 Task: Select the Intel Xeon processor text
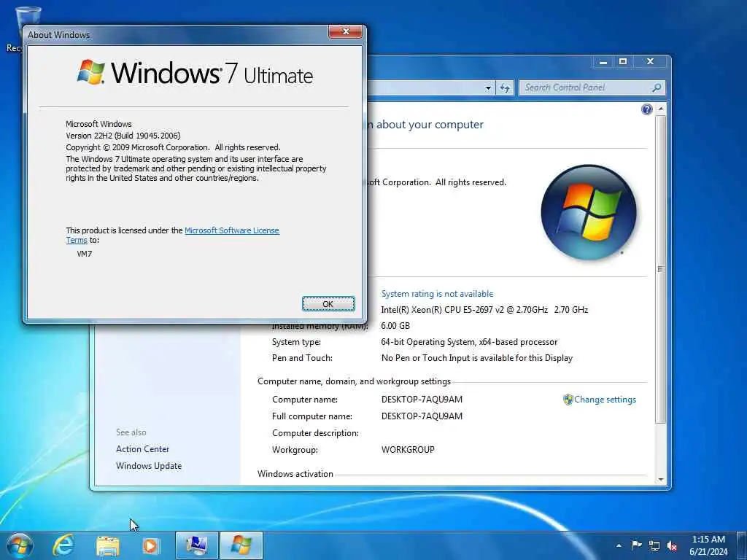(x=484, y=310)
